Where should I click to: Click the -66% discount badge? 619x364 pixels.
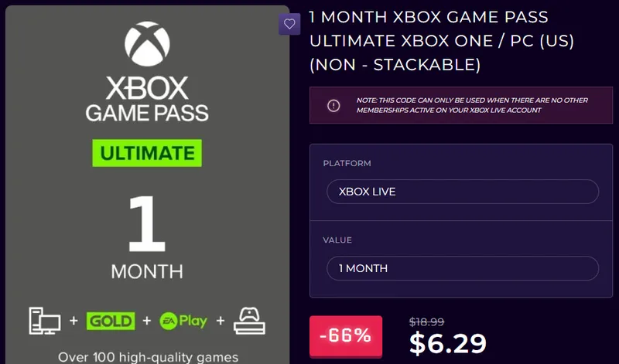346,336
